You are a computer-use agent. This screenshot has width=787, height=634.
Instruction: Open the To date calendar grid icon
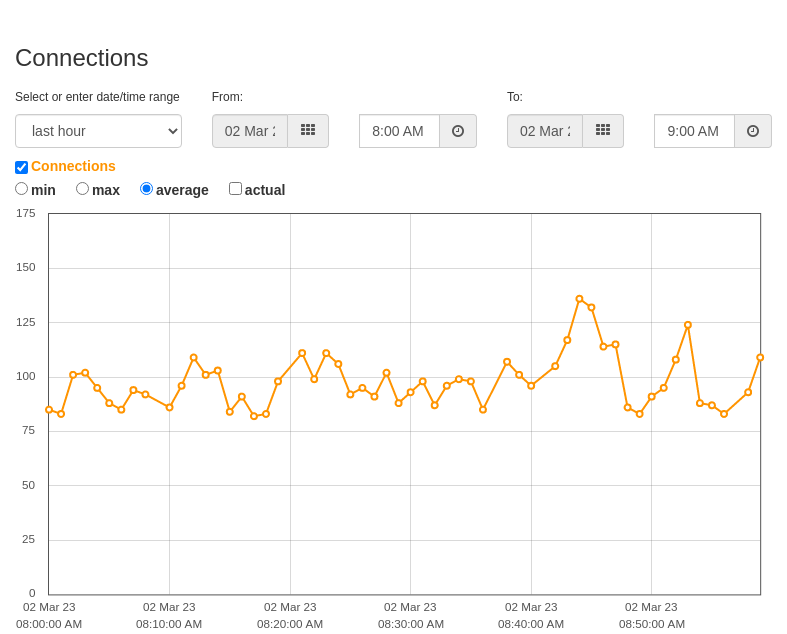click(603, 131)
